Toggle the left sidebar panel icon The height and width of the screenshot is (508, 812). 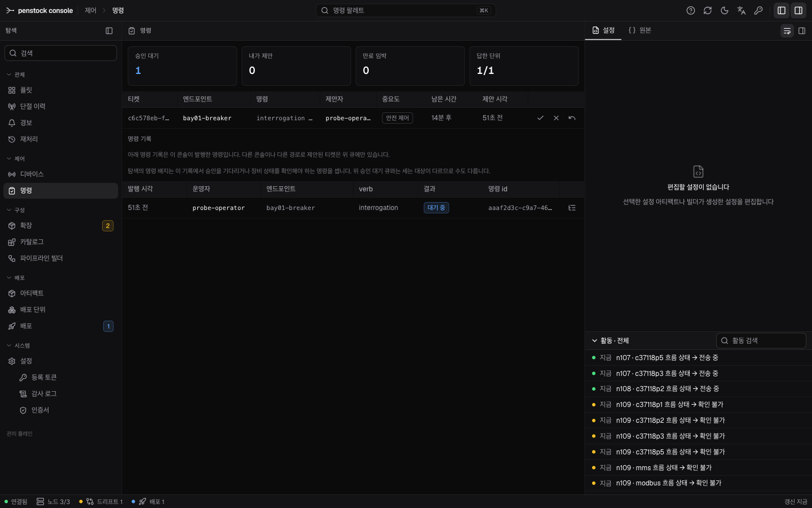click(x=782, y=11)
